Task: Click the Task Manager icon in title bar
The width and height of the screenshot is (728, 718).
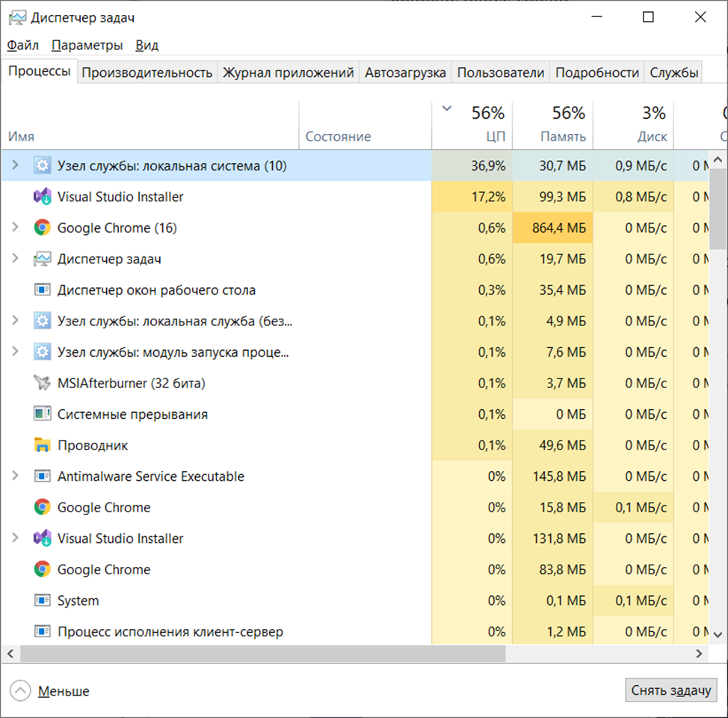Action: [x=16, y=16]
